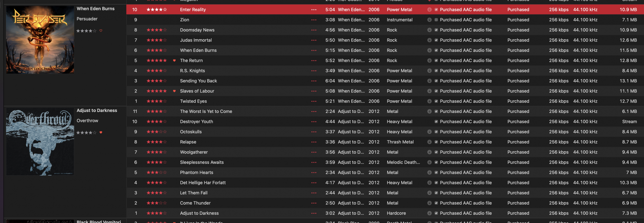The height and width of the screenshot is (223, 644).
Task: Click the download icon for Doomsday News
Action: coord(429,30)
